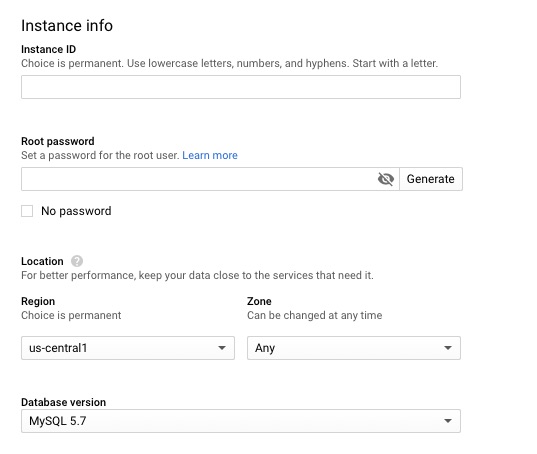Click the 'Database version' label

63,402
